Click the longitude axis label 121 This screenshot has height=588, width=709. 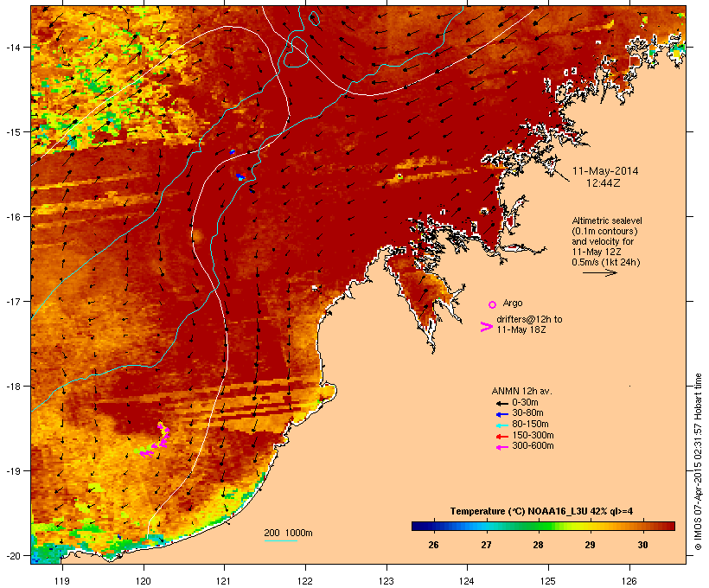[x=224, y=581]
